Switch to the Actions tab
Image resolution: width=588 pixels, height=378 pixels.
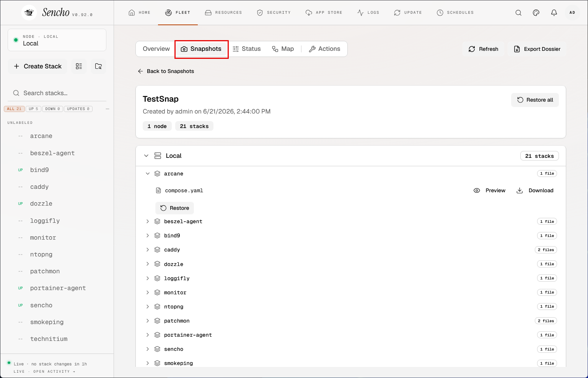pos(324,49)
